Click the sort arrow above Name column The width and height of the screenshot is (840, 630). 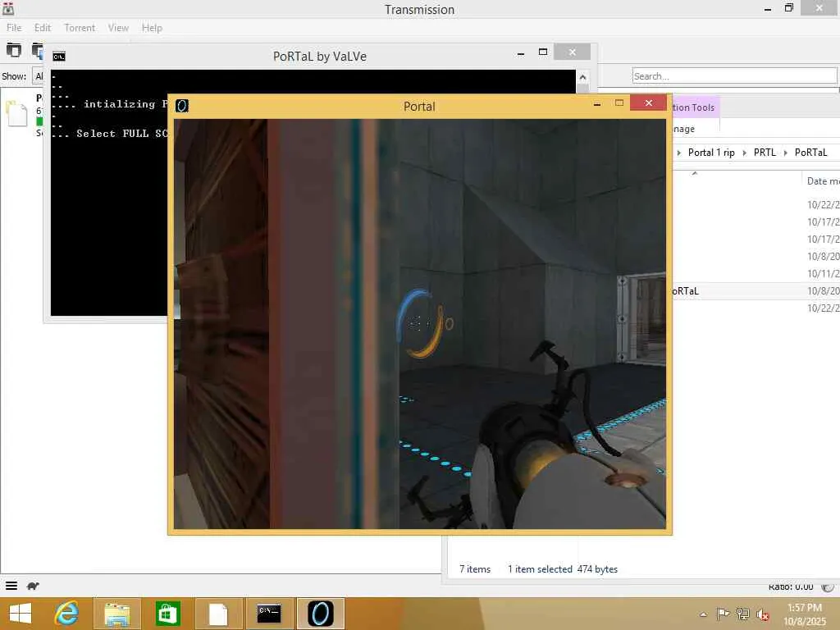[694, 174]
